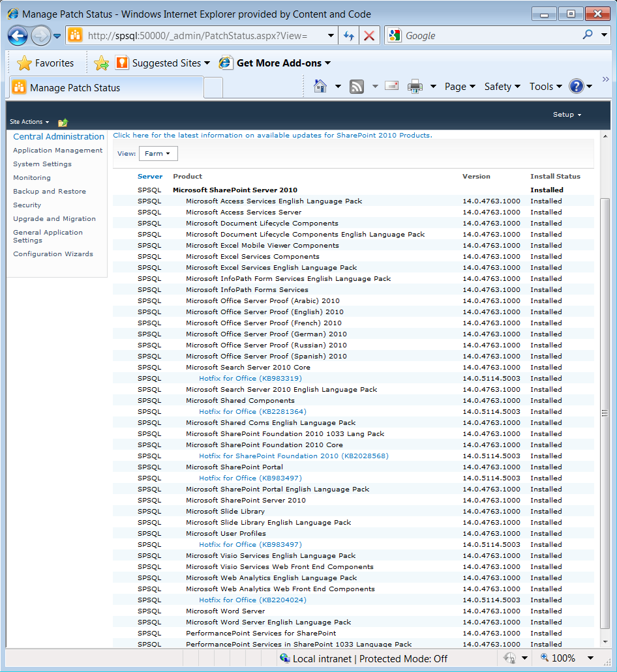Click the Refresh page icon
Image resolution: width=617 pixels, height=672 pixels.
[x=348, y=36]
